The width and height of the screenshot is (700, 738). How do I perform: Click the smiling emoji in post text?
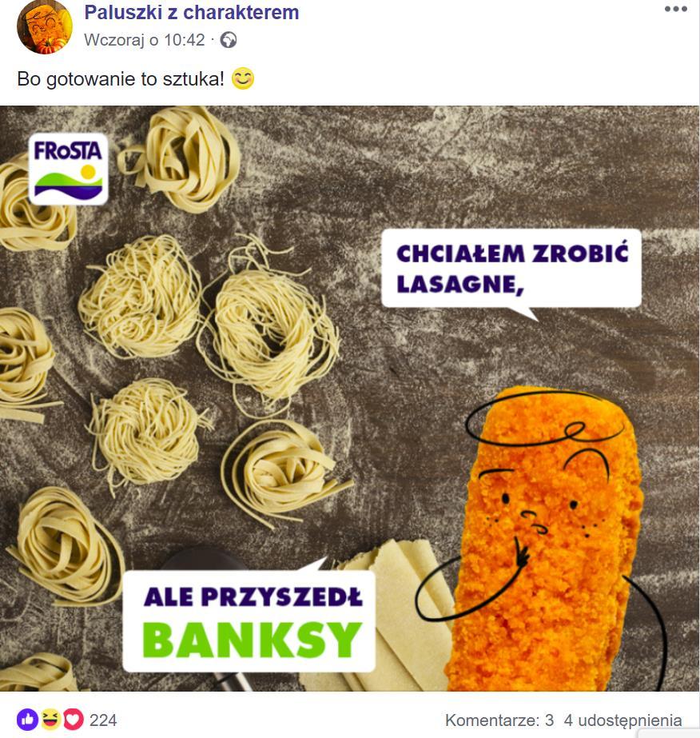point(243,78)
